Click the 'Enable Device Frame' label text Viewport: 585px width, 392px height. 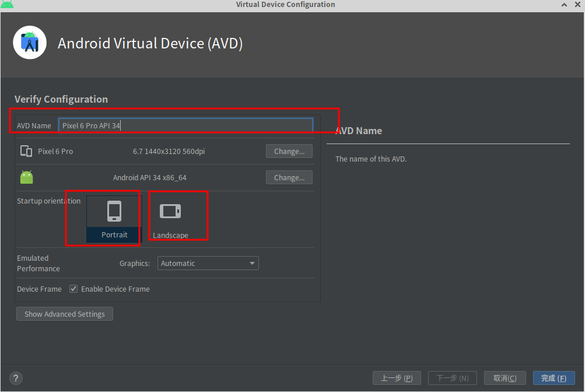click(115, 289)
